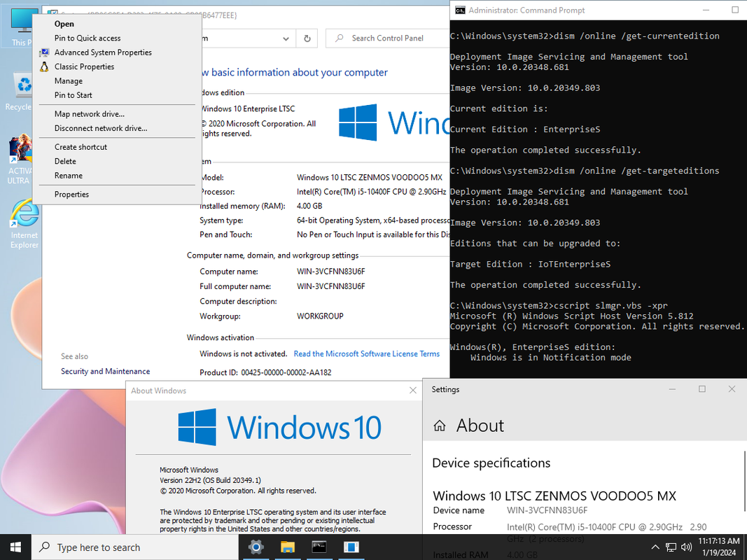This screenshot has width=747, height=560.
Task: Expand the address bar dropdown arrow
Action: 286,38
